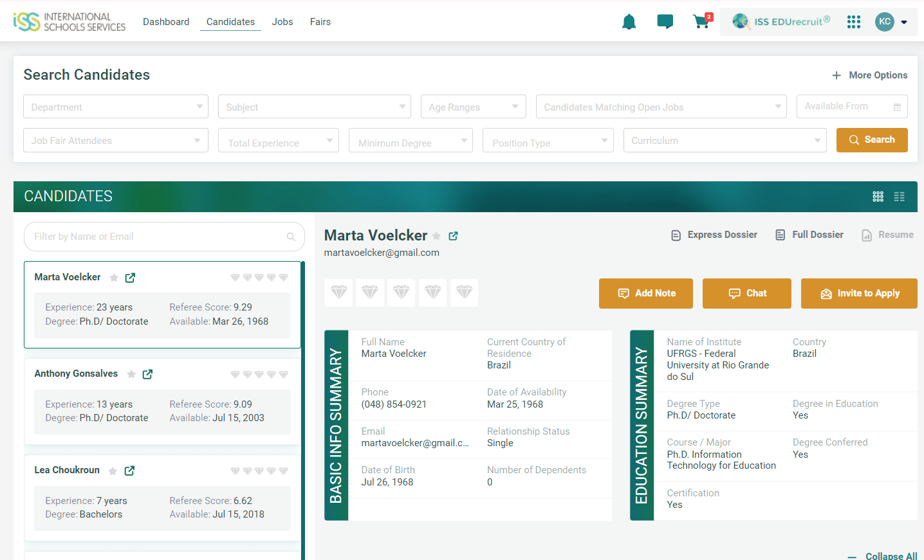Open the notifications bell
924x560 pixels.
(629, 22)
